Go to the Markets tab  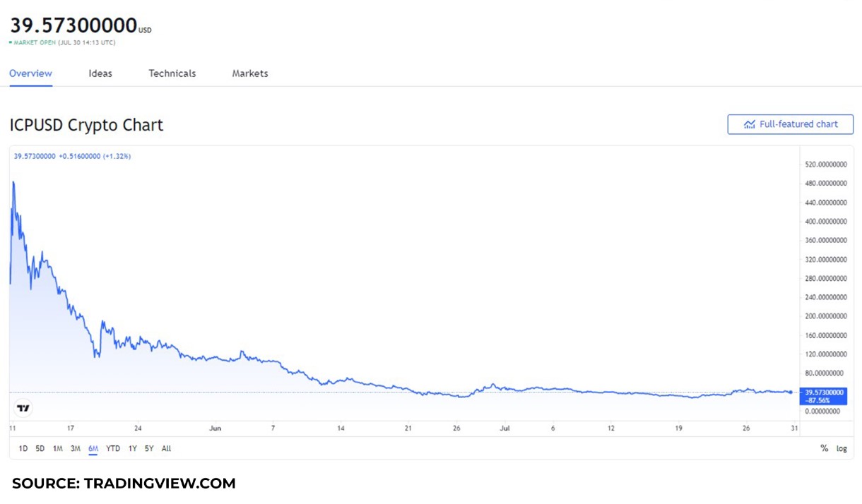[x=250, y=73]
